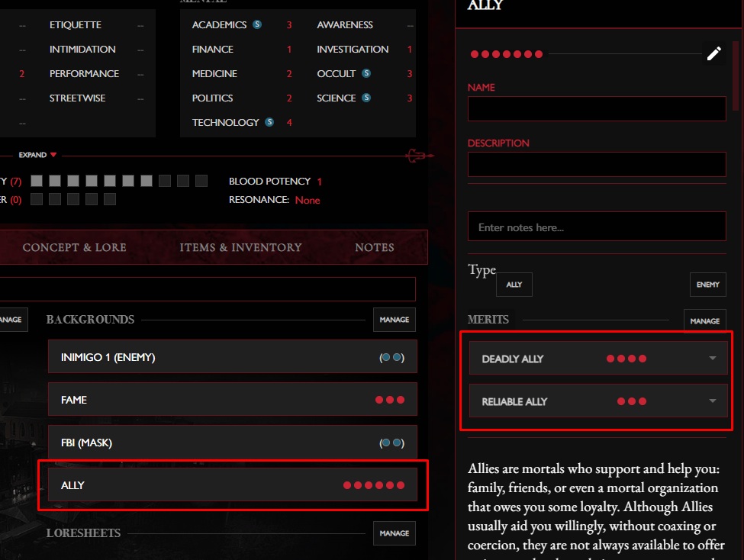Click the pencil edit icon in Ally panel

713,53
